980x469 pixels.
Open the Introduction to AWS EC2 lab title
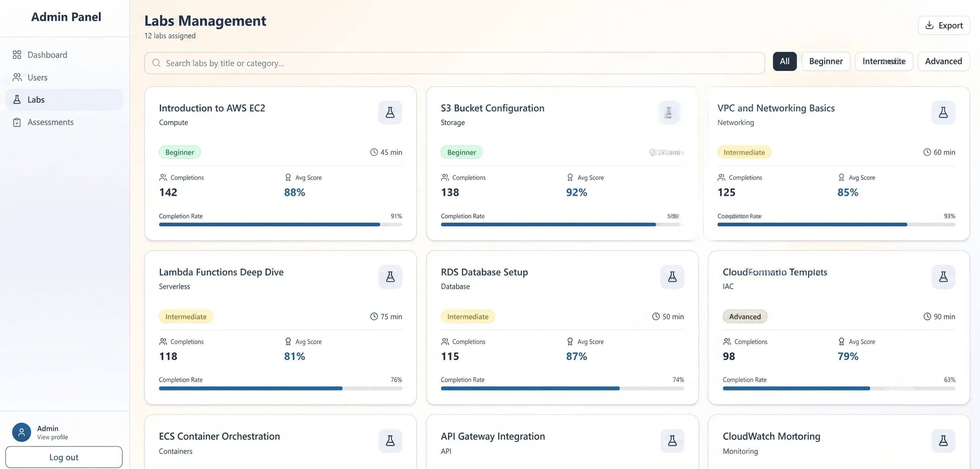point(212,108)
